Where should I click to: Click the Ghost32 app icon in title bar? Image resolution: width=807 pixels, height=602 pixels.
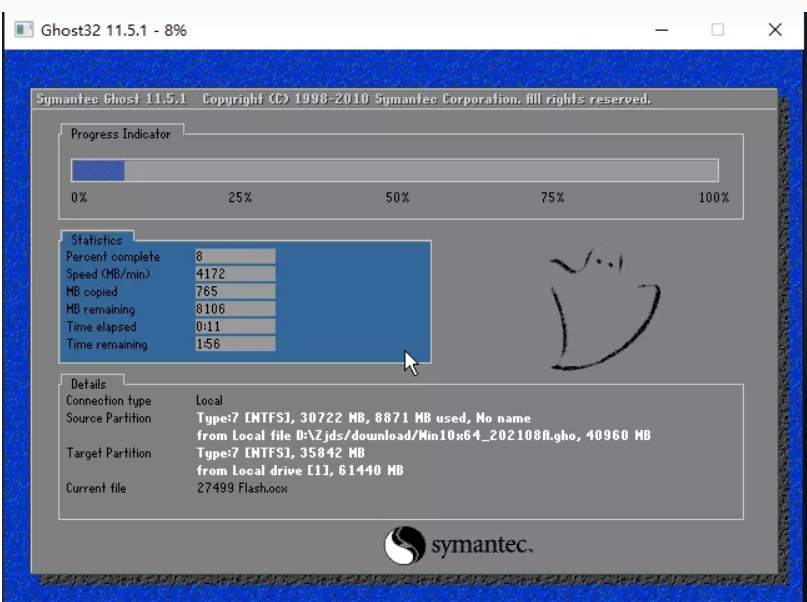[23, 30]
